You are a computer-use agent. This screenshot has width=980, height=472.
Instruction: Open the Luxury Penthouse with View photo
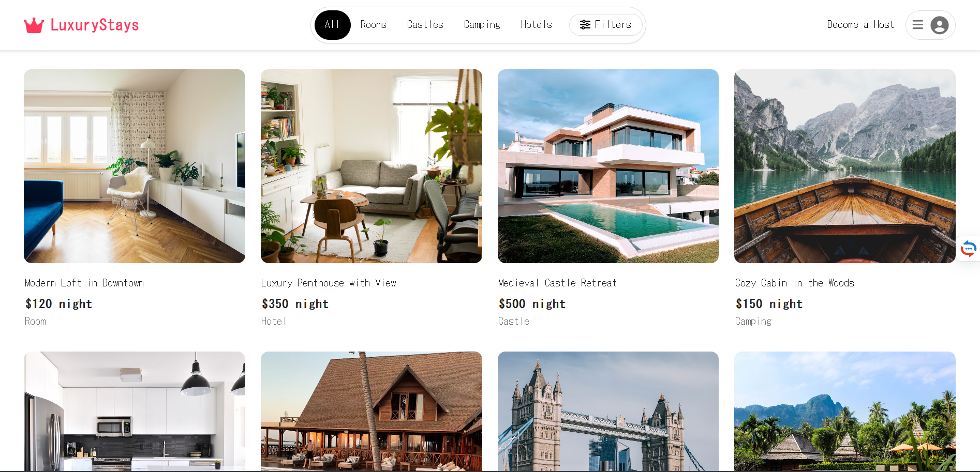372,166
